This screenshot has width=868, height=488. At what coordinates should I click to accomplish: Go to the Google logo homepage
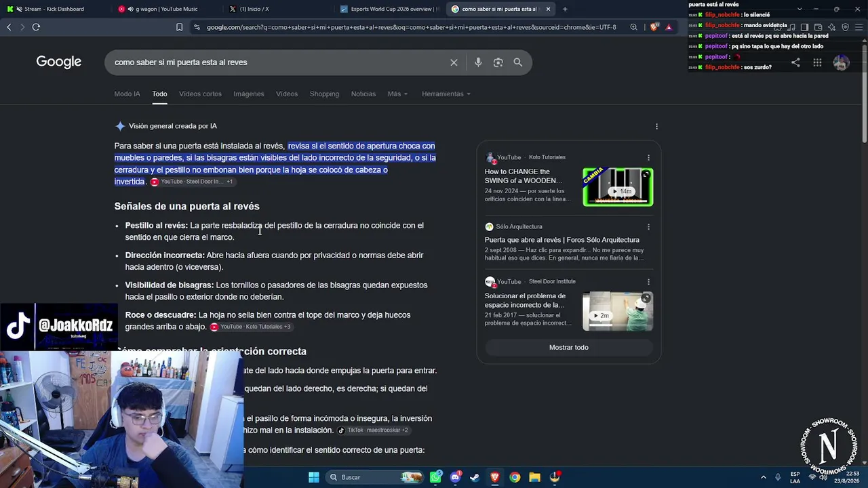[59, 62]
